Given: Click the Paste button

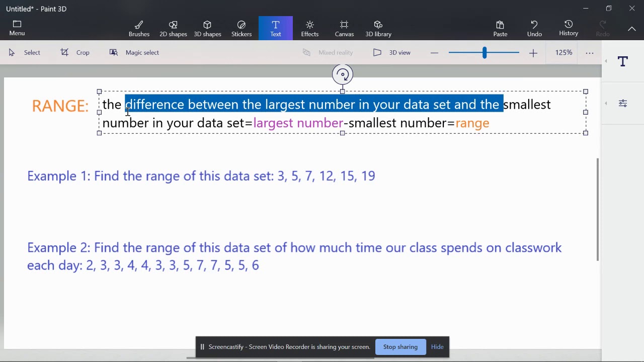Looking at the screenshot, I should (500, 29).
